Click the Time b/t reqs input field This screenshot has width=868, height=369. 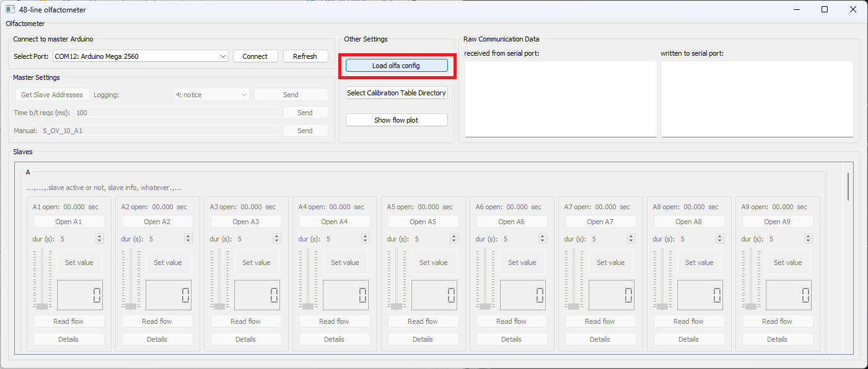176,113
